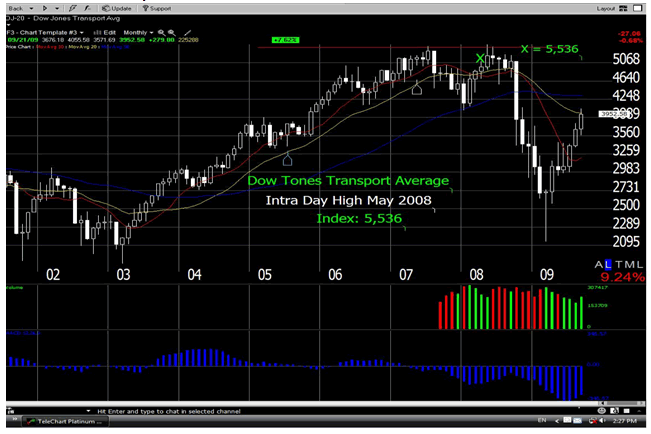Open the Layout grid icon
The image size is (651, 434).
(x=623, y=8)
